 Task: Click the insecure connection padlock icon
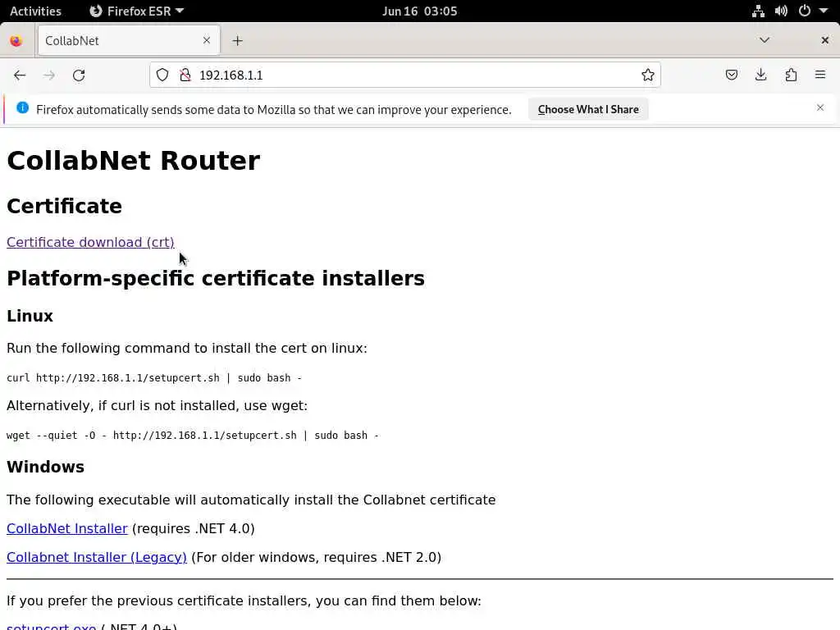point(185,75)
